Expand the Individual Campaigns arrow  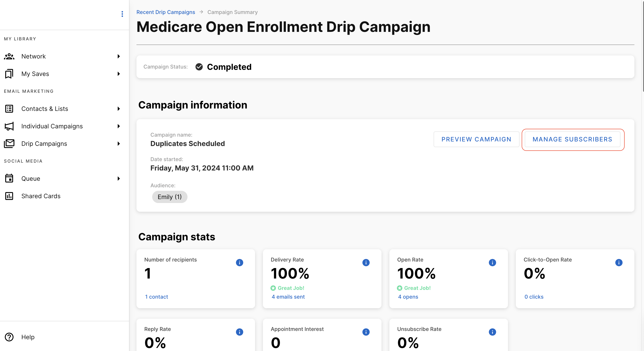(119, 126)
